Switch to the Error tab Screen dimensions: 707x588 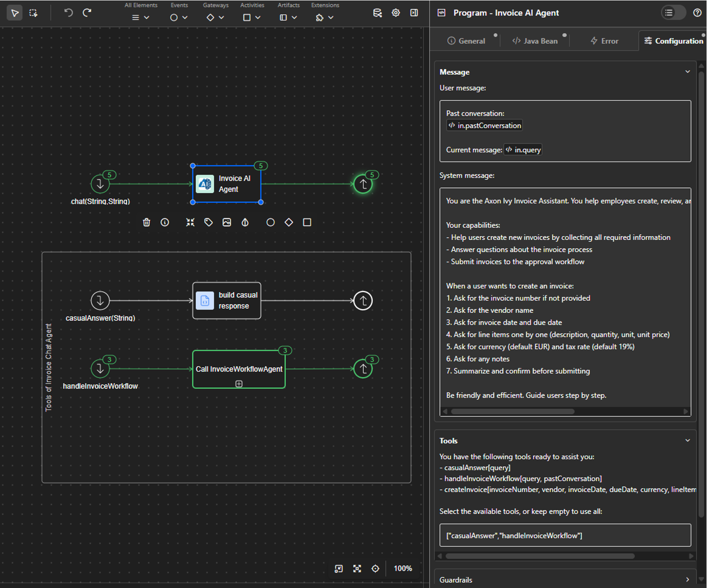point(604,41)
